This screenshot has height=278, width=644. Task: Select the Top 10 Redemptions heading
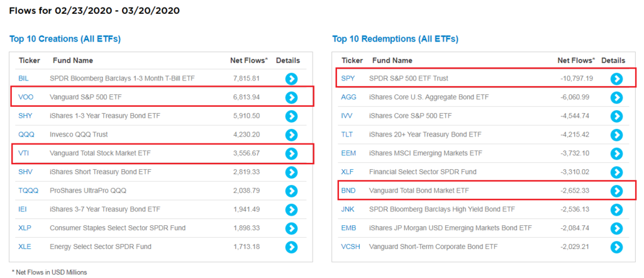(x=395, y=39)
